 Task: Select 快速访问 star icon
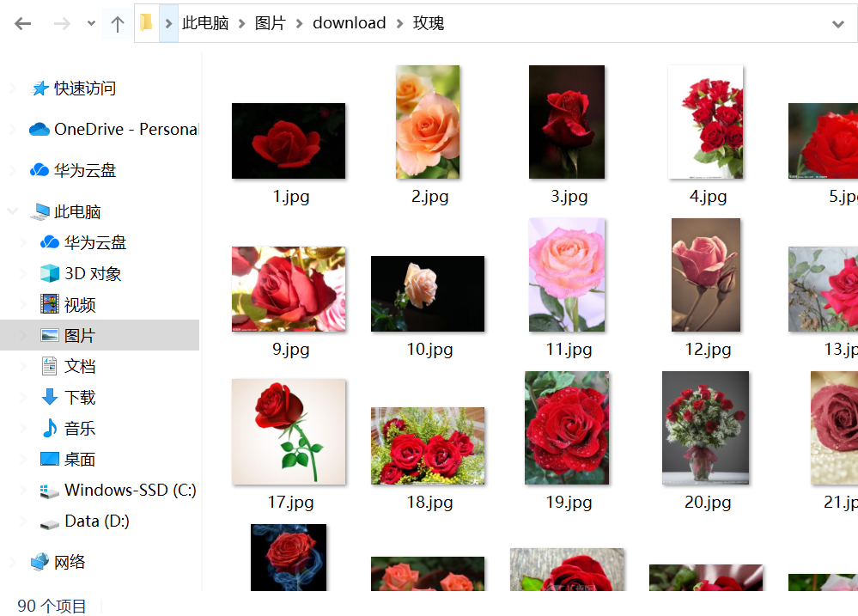tap(40, 88)
